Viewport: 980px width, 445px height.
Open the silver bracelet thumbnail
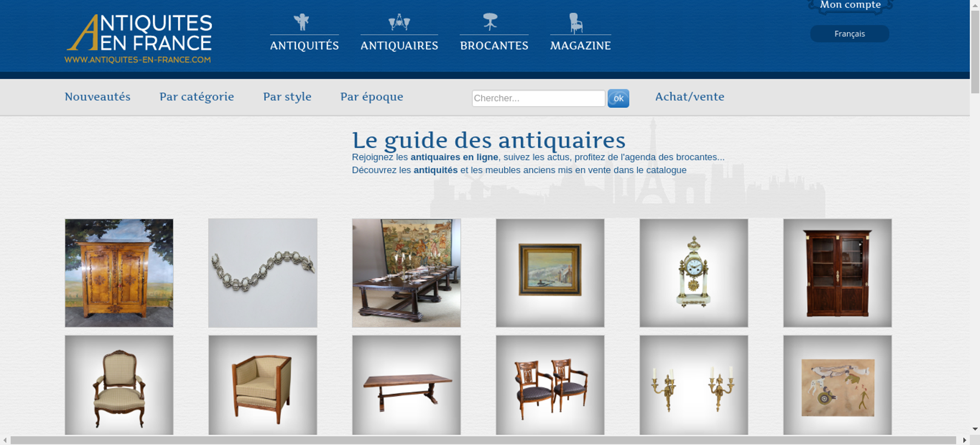coord(263,273)
